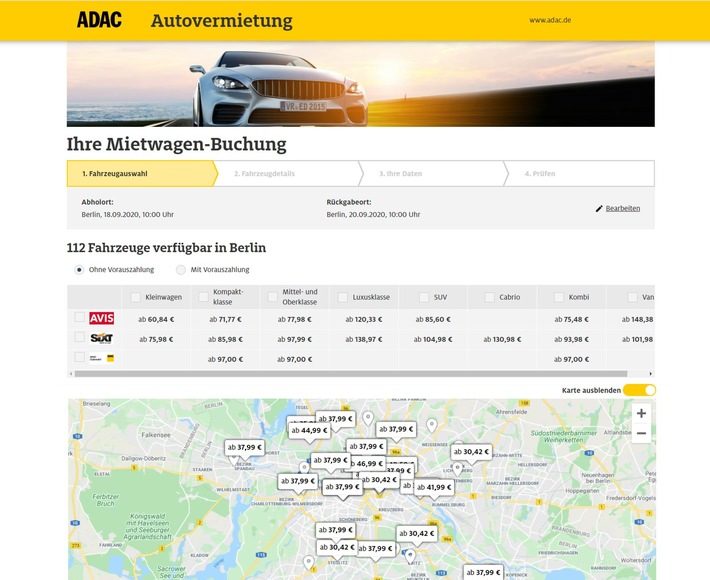Select step 1. Fahrzeugauswahl
710x580 pixels.
(x=142, y=173)
